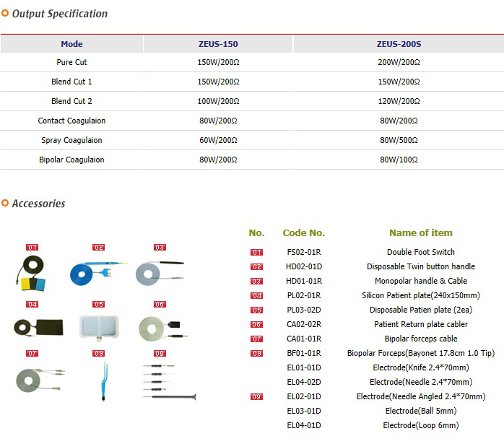Click red 02 badge next to HD02-01D

[x=256, y=267]
